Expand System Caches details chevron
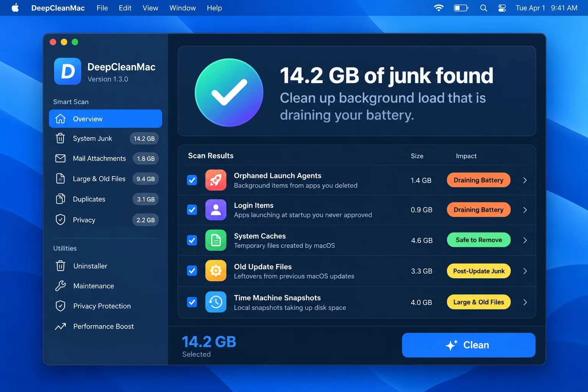This screenshot has width=588, height=392. coord(525,240)
